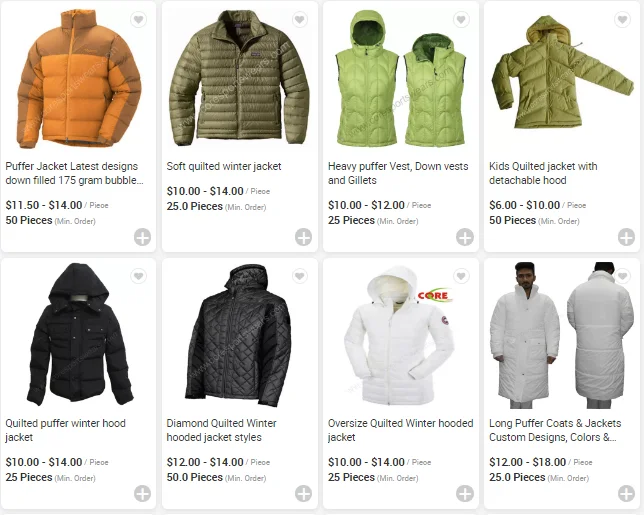Screen dimensions: 644x515
Task: Toggle favorite on Diamond Quilted Winter jacket
Action: click(x=300, y=276)
